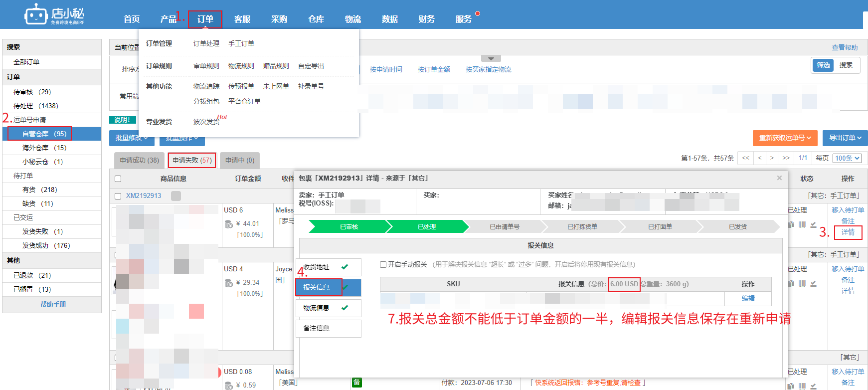The width and height of the screenshot is (868, 390).
Task: Click the barcode icon in USD 0.08 order status
Action: 802,386
